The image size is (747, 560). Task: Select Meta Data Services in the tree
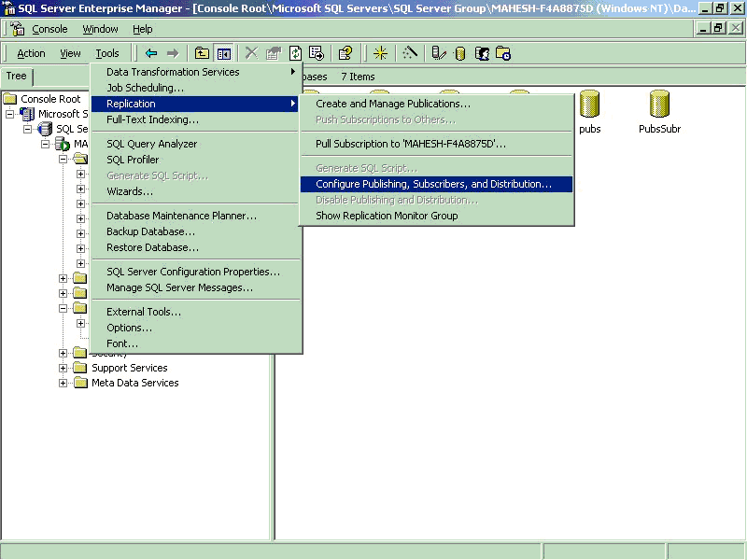[x=134, y=383]
